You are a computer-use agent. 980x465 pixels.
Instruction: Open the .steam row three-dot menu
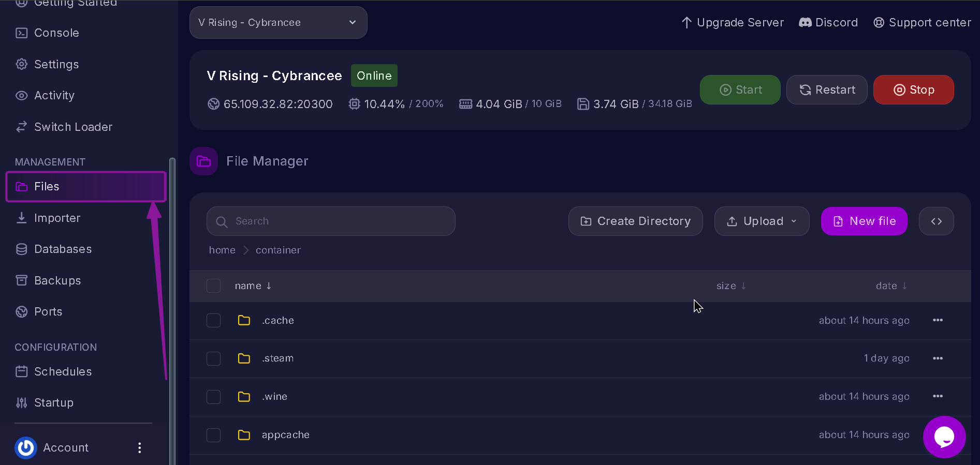[x=938, y=358]
